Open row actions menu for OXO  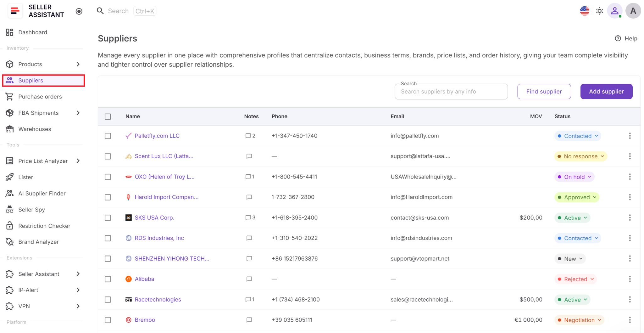[x=630, y=177]
